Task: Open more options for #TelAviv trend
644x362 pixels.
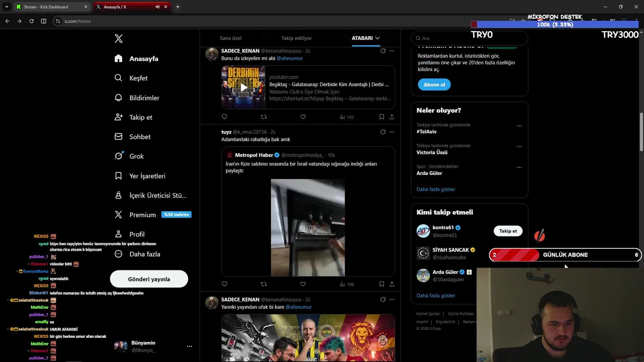Action: point(519,126)
